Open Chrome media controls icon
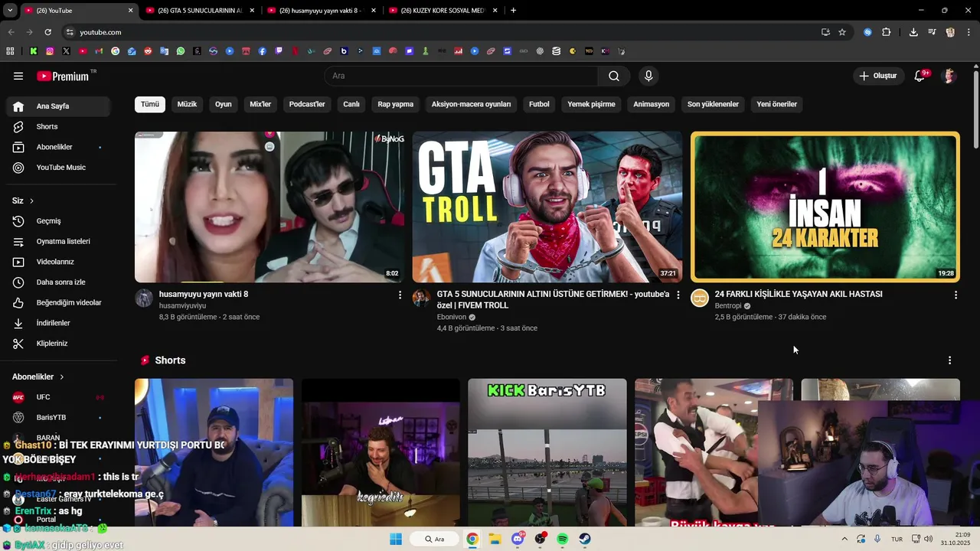 point(932,32)
